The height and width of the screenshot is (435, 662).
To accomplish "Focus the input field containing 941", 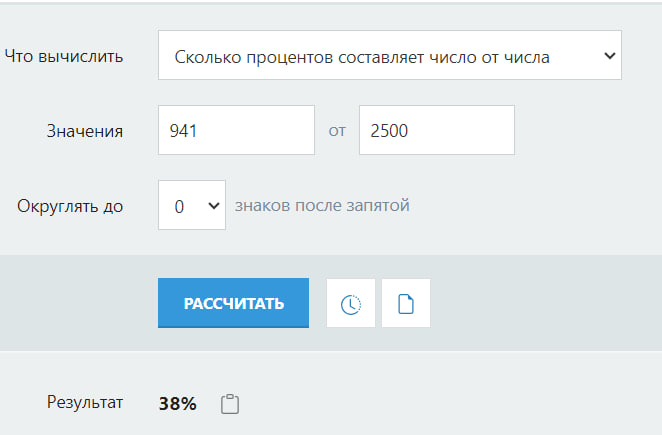I will [x=236, y=130].
